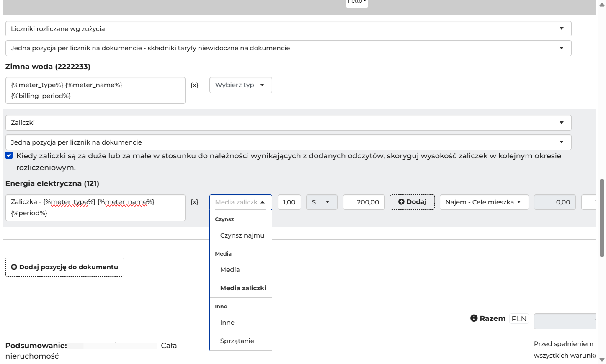Open the Jedna pozycja per licznik na dokumencie dropdown
Viewport: 606px width, 364px height.
[289, 142]
